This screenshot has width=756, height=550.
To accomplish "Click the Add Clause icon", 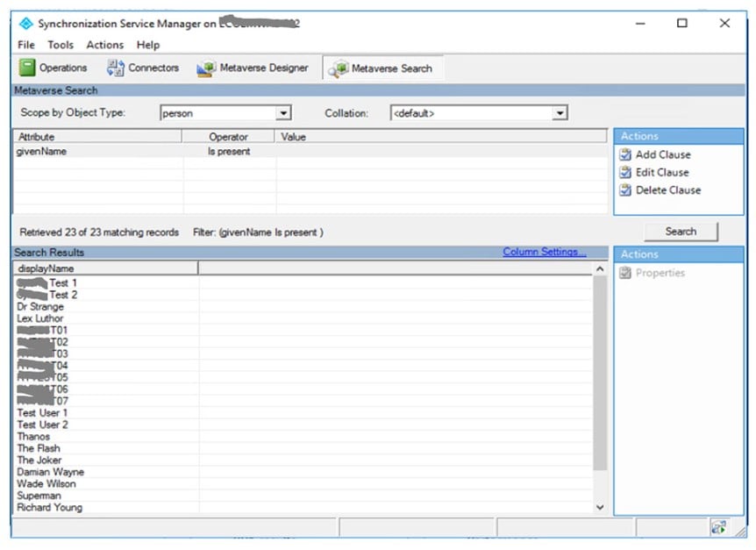I will [625, 154].
